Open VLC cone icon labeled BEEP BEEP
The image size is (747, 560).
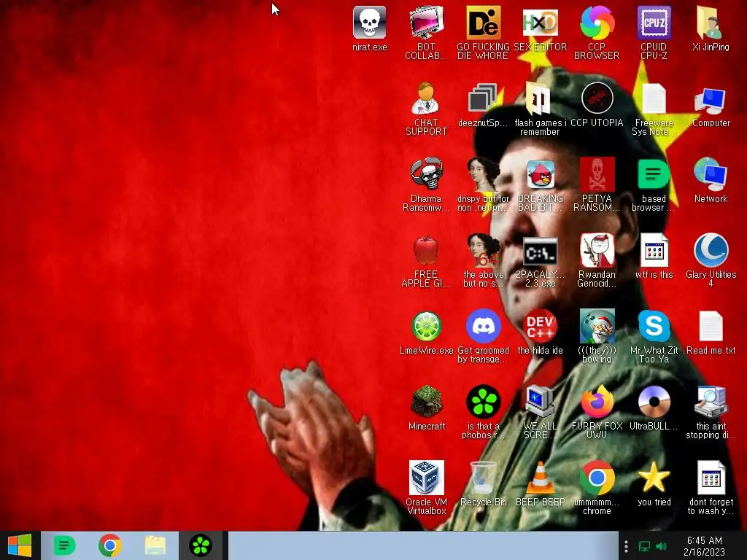540,477
